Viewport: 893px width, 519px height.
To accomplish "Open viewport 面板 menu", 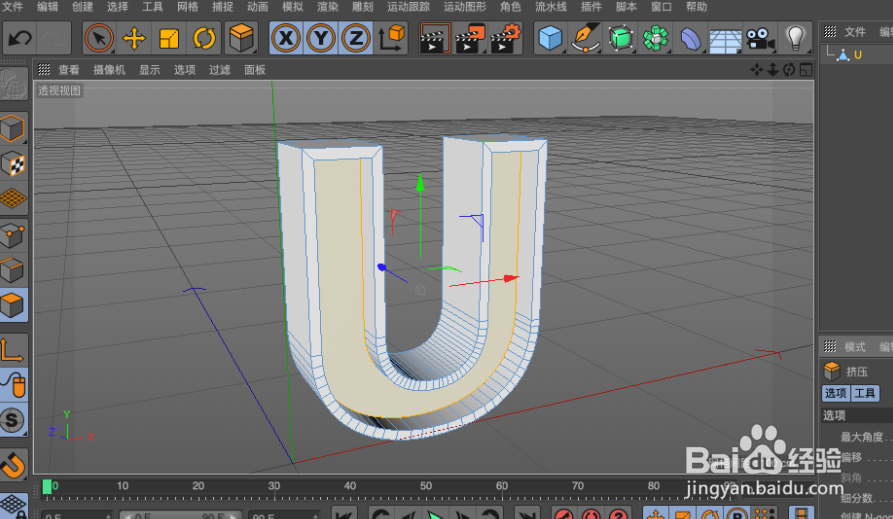I will (x=255, y=70).
